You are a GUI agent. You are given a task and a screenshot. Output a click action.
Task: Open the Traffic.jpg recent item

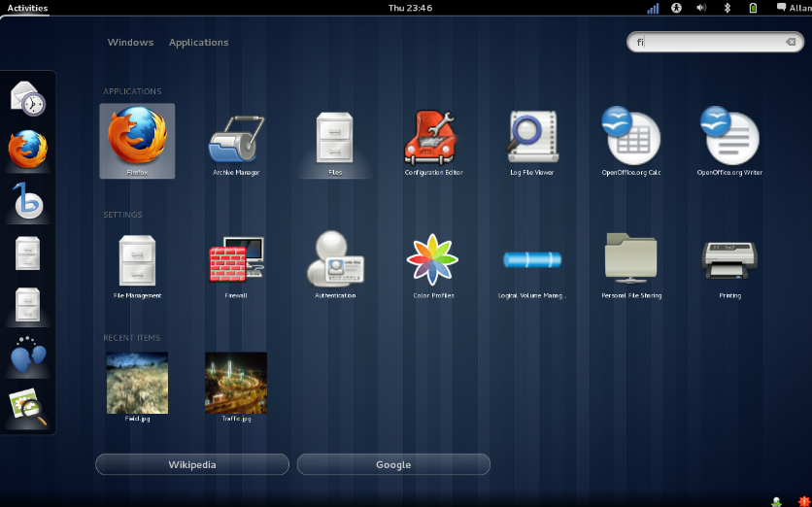236,388
